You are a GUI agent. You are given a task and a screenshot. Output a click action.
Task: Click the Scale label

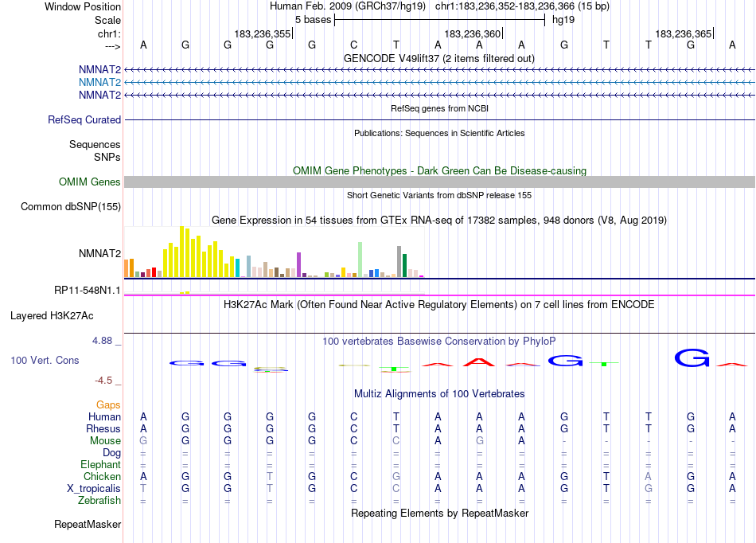coord(107,20)
